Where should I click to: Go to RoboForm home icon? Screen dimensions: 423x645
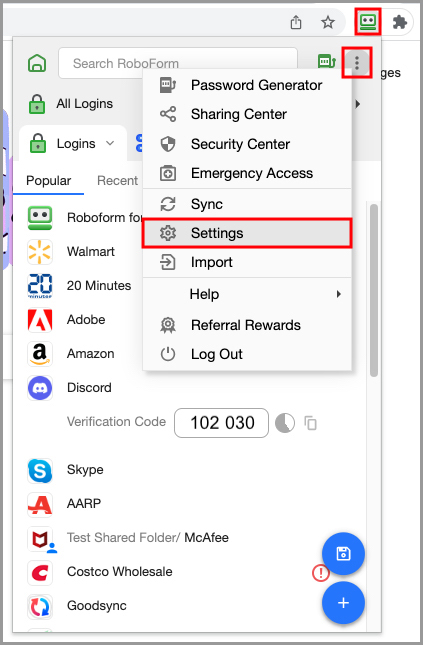pyautogui.click(x=37, y=63)
